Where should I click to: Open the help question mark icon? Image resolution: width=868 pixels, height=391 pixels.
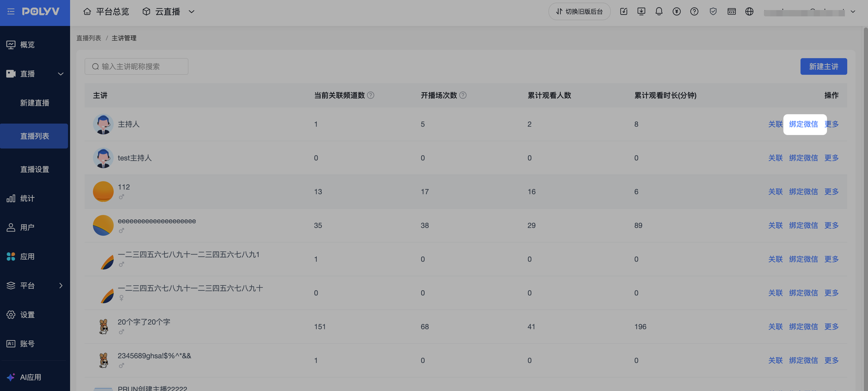click(x=694, y=11)
